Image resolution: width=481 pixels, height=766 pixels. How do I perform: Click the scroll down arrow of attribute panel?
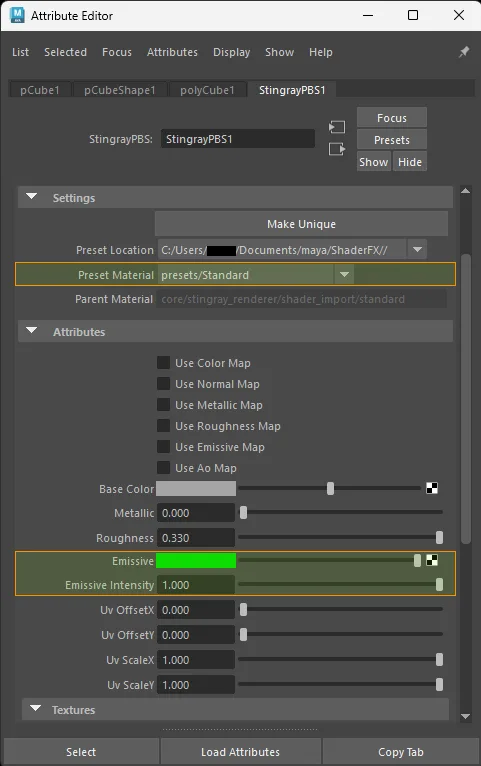(x=465, y=717)
